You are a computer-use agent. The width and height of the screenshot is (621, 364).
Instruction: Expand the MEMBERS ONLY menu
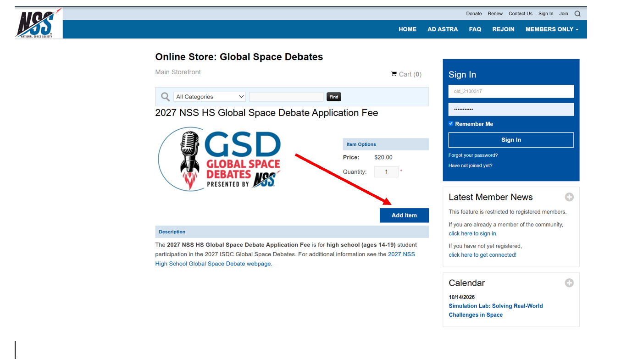pyautogui.click(x=552, y=29)
